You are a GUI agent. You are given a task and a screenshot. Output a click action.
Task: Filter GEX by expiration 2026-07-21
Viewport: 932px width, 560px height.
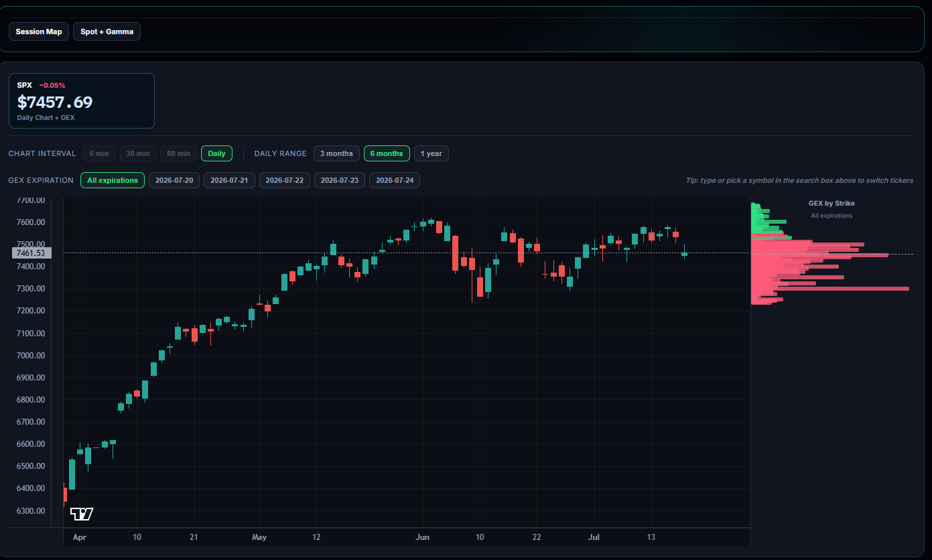pyautogui.click(x=229, y=180)
